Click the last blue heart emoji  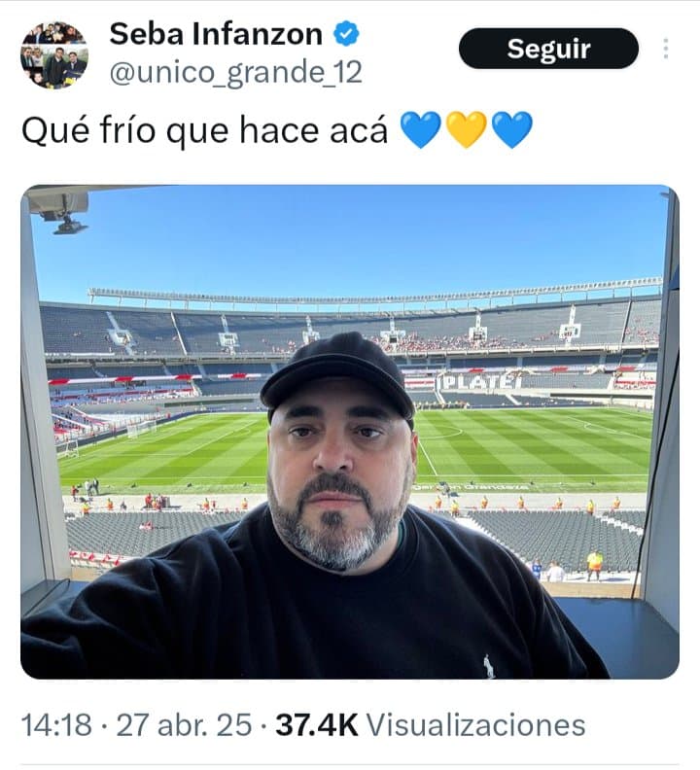point(511,129)
